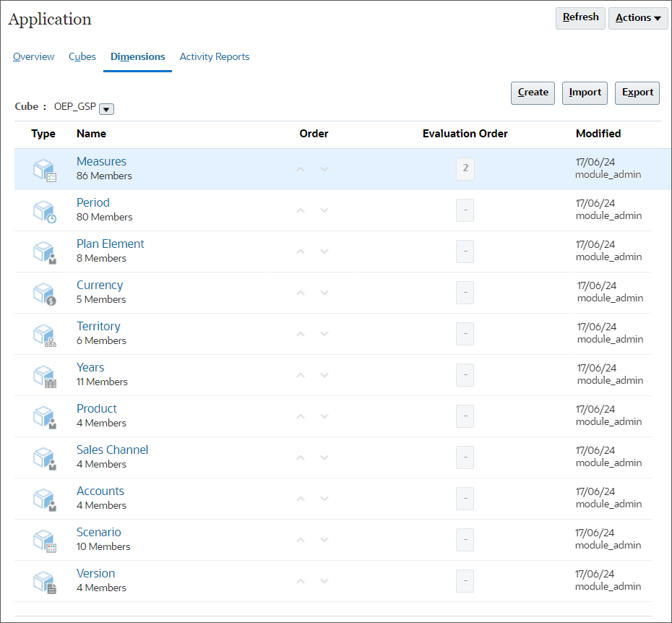
Task: Click the Years calendar cube icon
Action: click(x=44, y=374)
